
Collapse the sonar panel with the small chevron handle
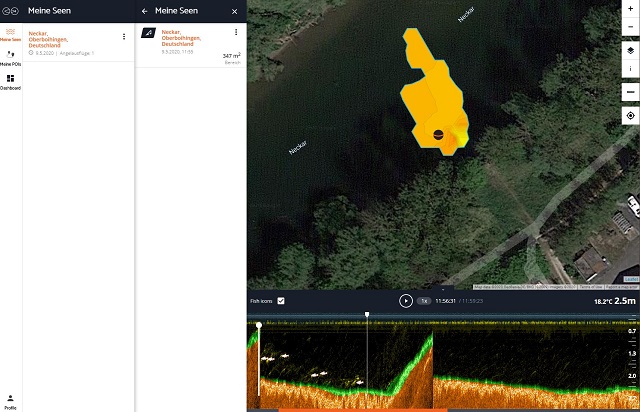click(x=443, y=289)
